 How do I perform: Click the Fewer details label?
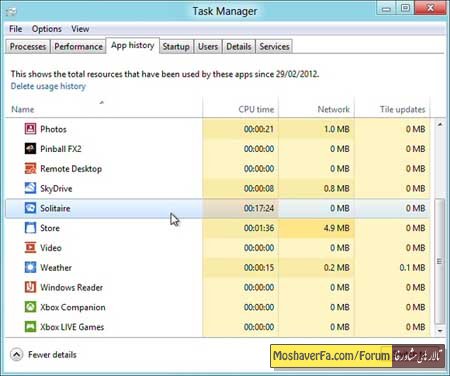(x=52, y=355)
